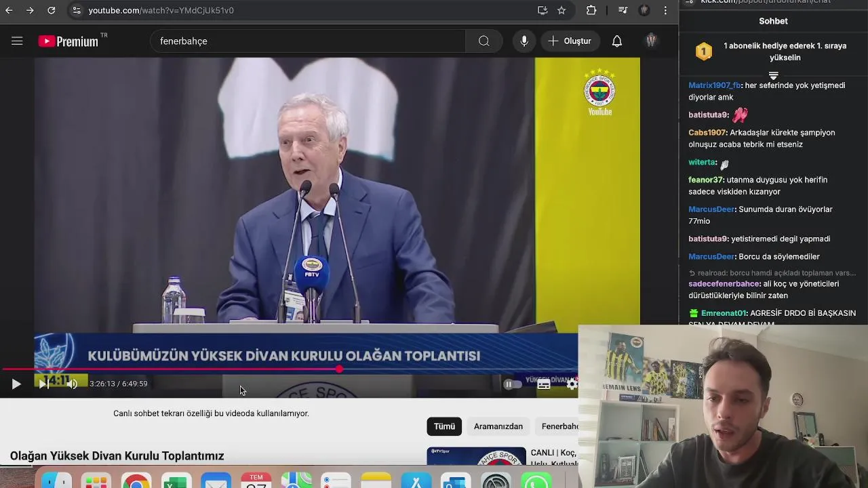Click the Sohbet chat header
868x488 pixels.
(x=773, y=21)
